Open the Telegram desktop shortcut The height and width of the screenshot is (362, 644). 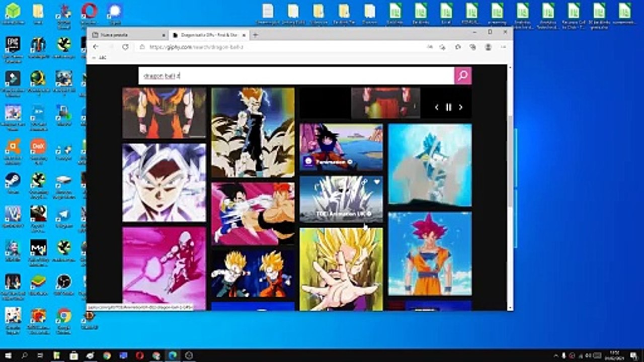(64, 217)
